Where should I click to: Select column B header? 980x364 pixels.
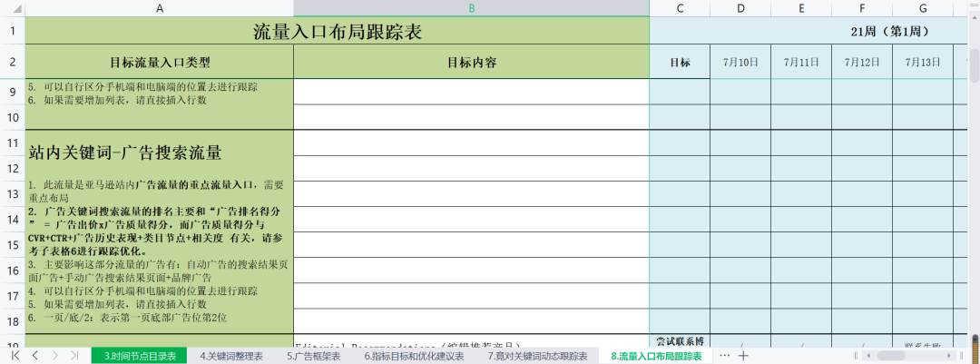click(472, 8)
